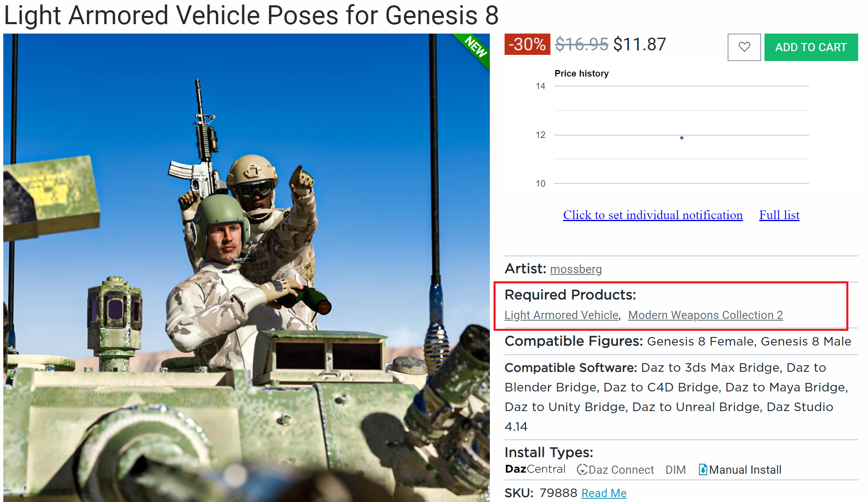Click the crossed-out $16.95 original price
868x502 pixels.
point(581,44)
